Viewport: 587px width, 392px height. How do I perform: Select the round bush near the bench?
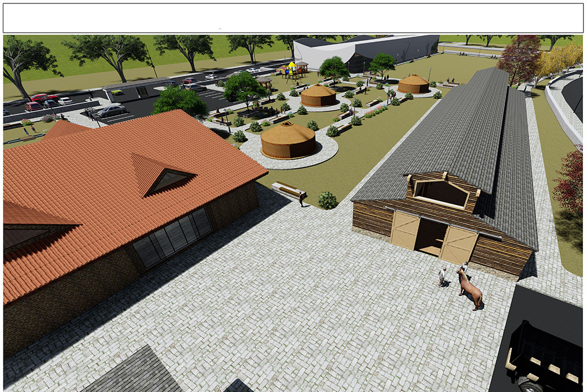pos(327,200)
